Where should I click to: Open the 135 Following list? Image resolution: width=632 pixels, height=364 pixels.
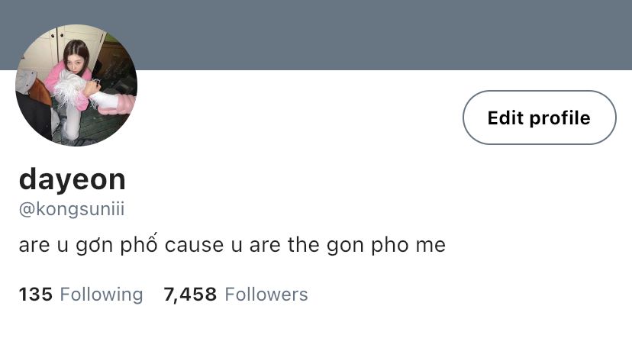click(x=81, y=295)
